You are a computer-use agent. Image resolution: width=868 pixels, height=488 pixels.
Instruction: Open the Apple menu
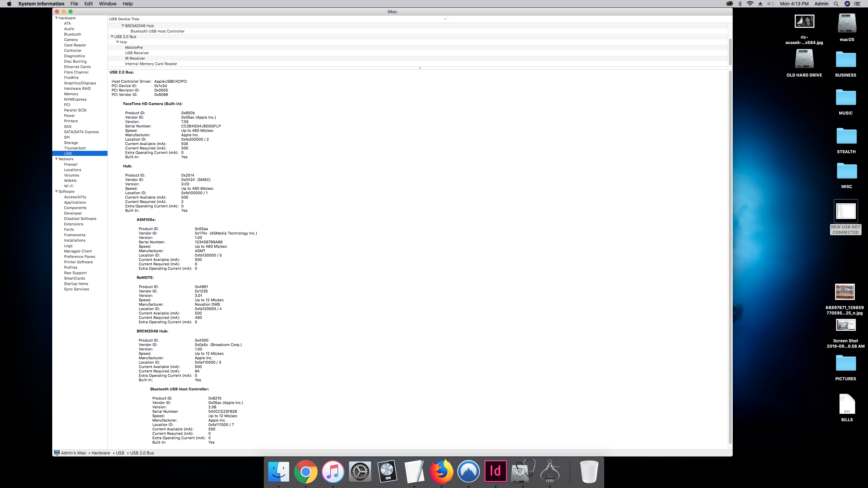pyautogui.click(x=9, y=4)
